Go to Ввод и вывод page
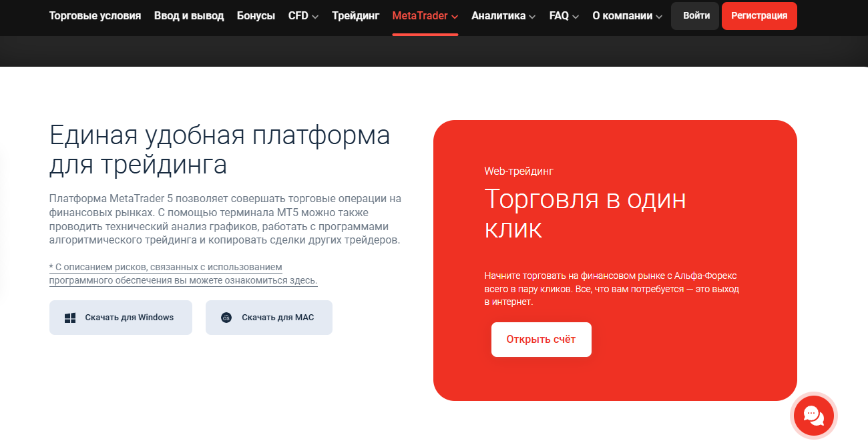Screen dimensions: 868x447 (x=189, y=16)
